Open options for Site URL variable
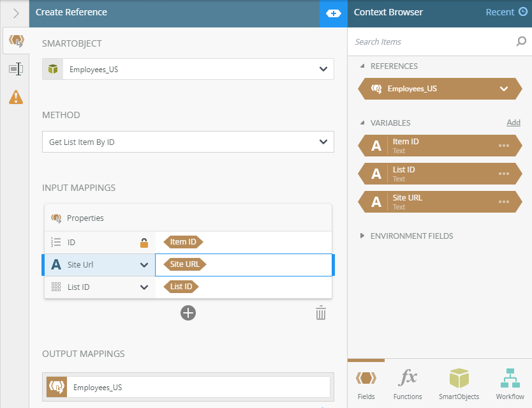532x408 pixels. (504, 202)
